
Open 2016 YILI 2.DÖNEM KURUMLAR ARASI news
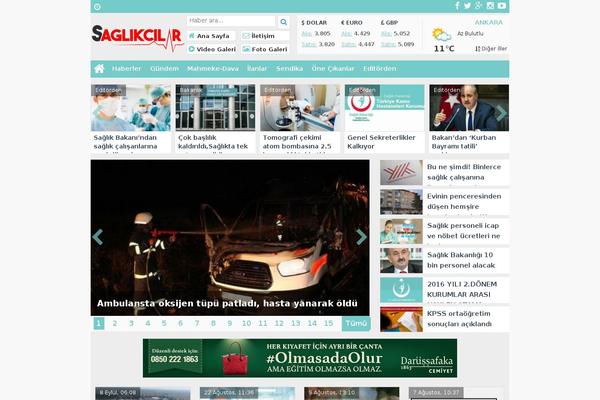[x=444, y=290]
